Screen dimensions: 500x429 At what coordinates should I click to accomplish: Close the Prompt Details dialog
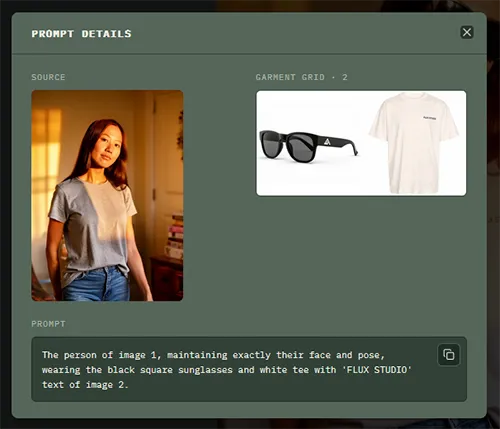(467, 32)
